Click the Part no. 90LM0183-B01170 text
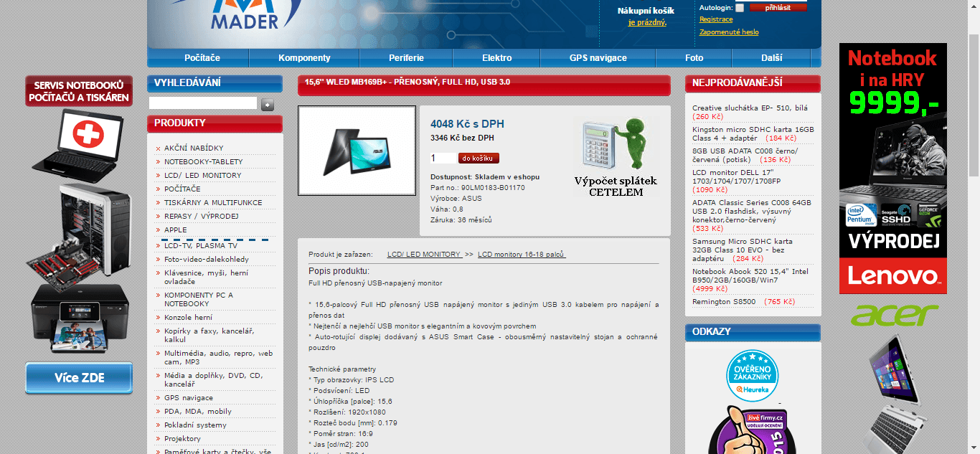 (478, 188)
